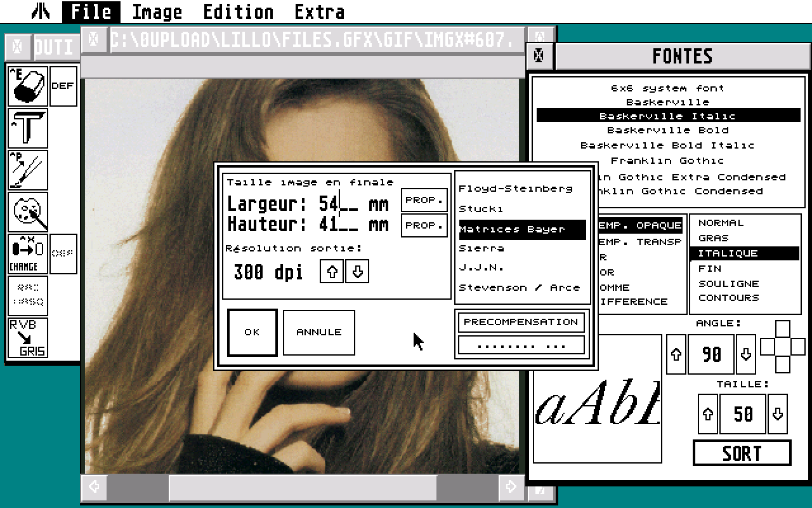Decrease the TAILLE size value
812x508 pixels.
pos(778,413)
